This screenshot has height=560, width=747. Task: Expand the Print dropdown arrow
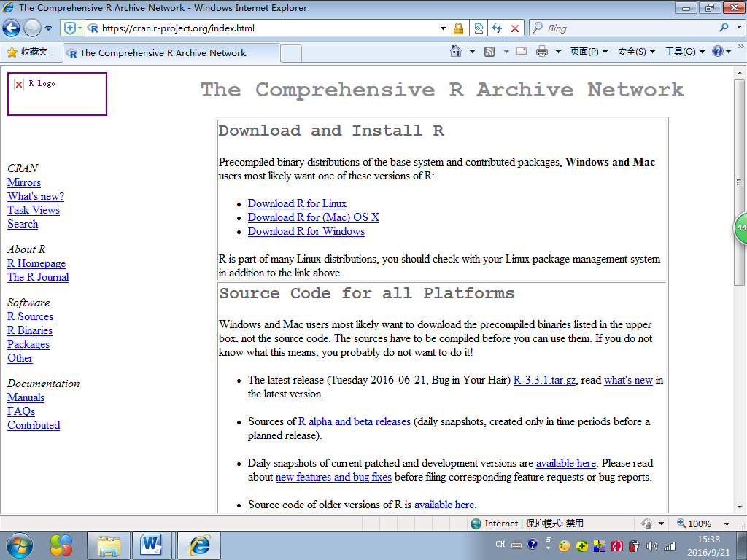tap(558, 52)
